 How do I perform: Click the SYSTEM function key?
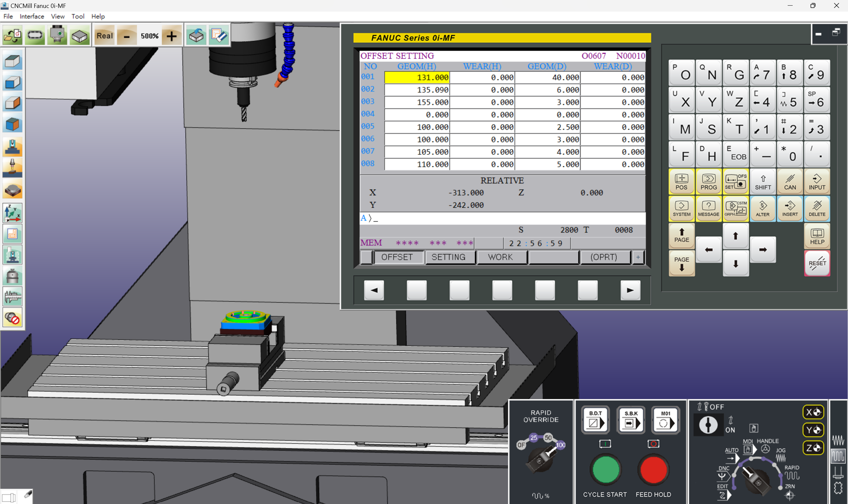(x=681, y=209)
